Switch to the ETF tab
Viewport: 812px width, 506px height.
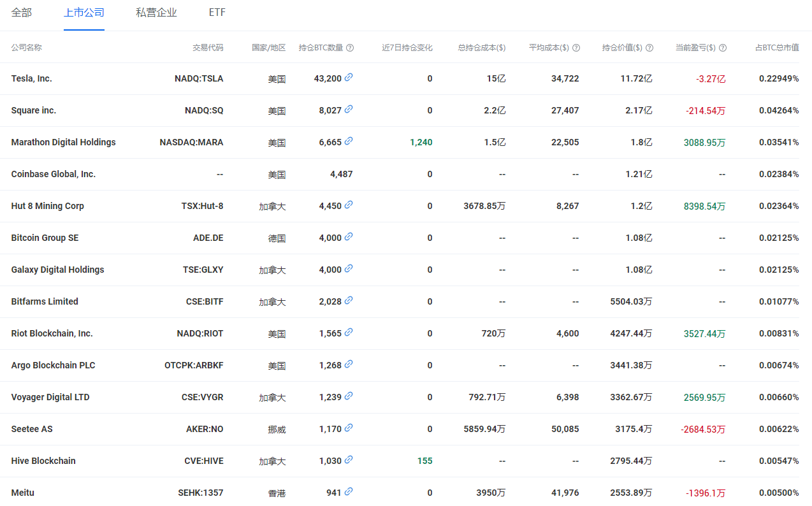pyautogui.click(x=217, y=13)
